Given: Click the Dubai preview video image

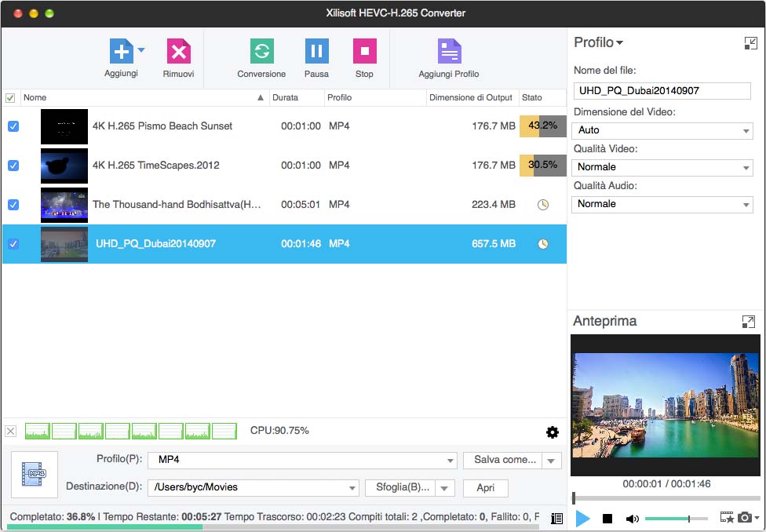Looking at the screenshot, I should (x=666, y=406).
